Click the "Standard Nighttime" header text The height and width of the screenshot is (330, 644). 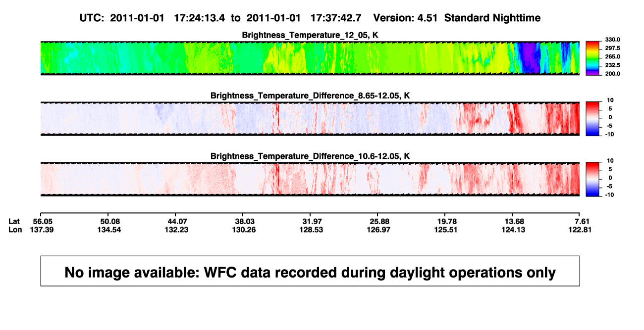492,18
